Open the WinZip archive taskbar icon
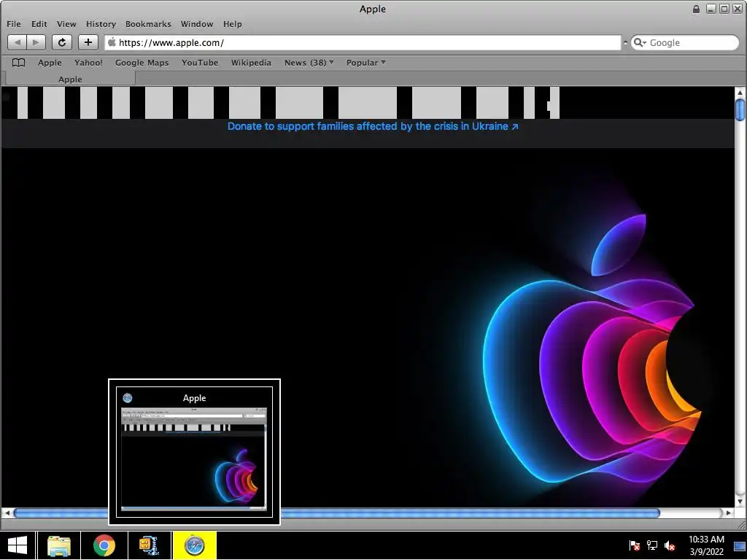747x560 pixels. [149, 545]
